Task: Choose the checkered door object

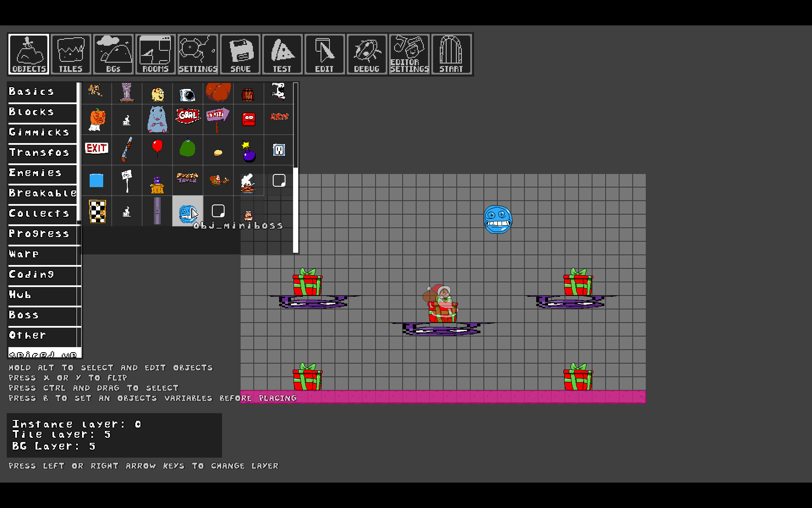Action: [97, 211]
